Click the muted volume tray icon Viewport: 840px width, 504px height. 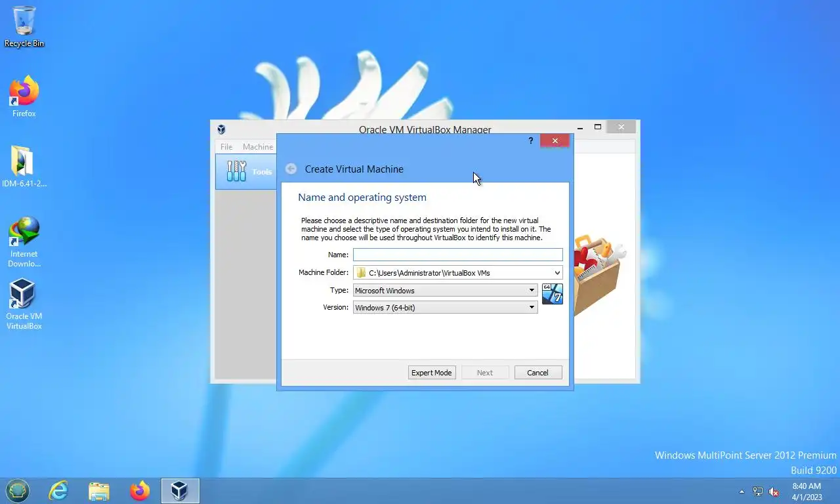click(x=774, y=491)
